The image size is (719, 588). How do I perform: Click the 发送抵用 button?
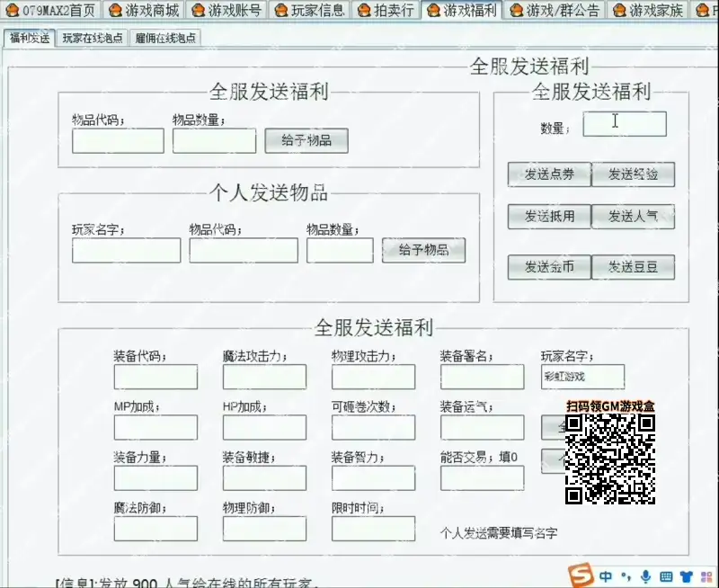pos(549,216)
